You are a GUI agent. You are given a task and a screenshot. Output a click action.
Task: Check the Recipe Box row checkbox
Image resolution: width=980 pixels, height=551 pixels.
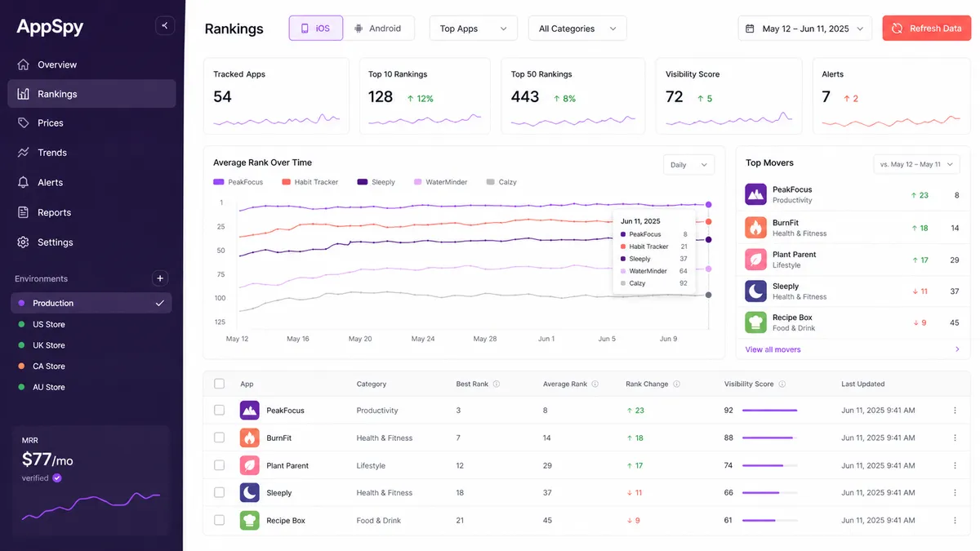click(x=219, y=520)
